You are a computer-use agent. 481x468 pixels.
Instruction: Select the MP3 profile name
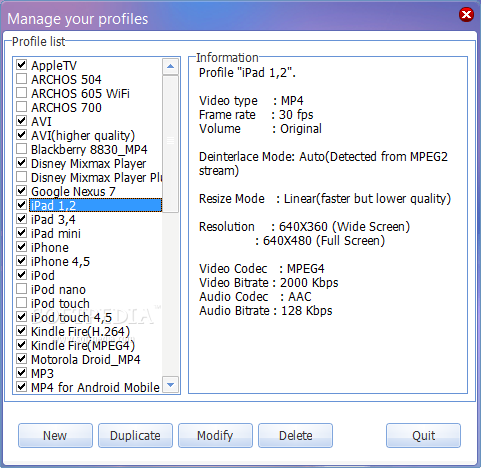point(42,374)
